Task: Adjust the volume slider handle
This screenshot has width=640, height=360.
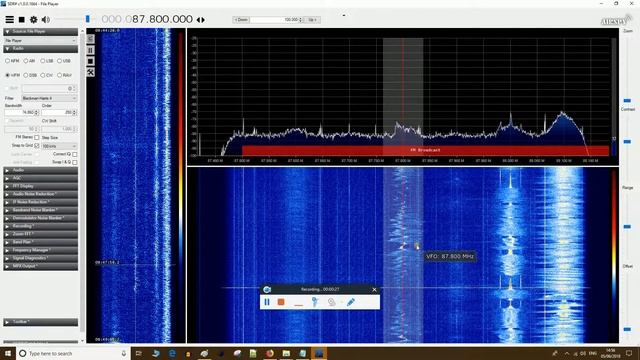Action: pos(87,19)
